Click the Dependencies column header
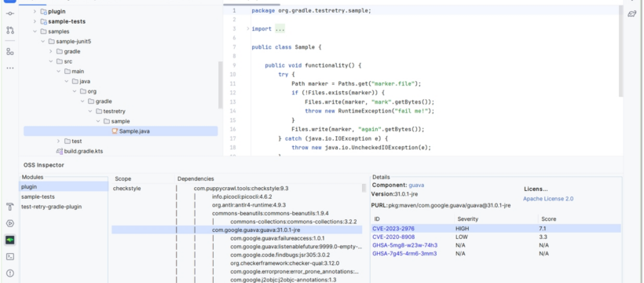This screenshot has height=283, width=644. (x=196, y=179)
